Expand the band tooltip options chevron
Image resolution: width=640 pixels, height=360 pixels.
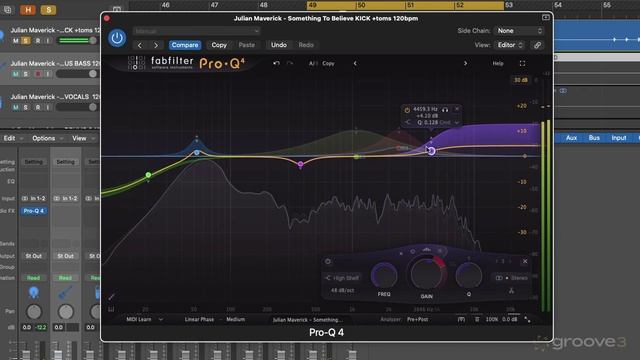[456, 122]
